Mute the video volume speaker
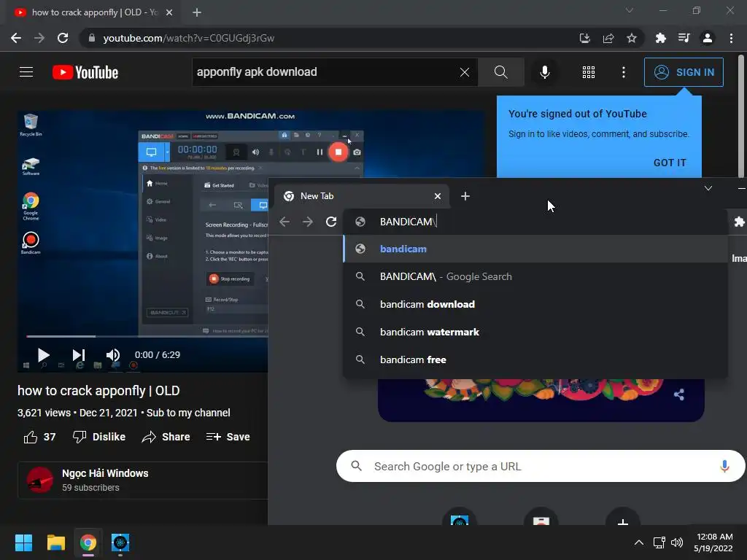The width and height of the screenshot is (747, 560). [x=112, y=355]
